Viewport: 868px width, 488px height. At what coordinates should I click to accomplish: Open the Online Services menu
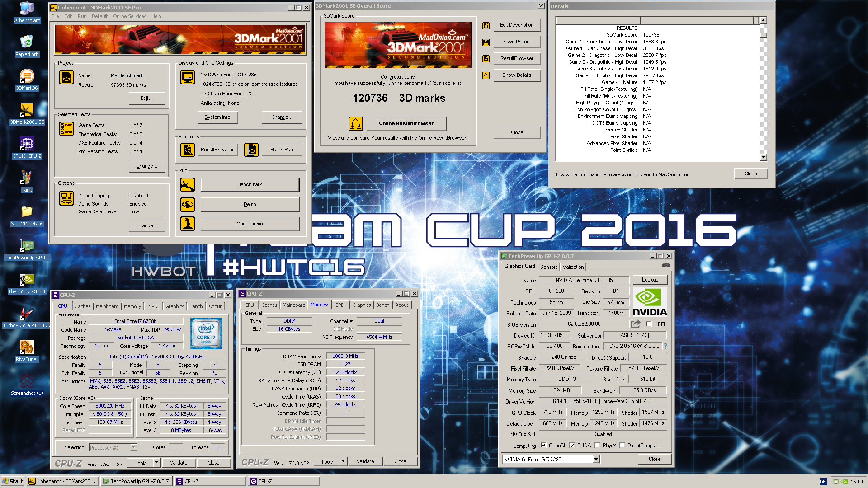pos(129,16)
